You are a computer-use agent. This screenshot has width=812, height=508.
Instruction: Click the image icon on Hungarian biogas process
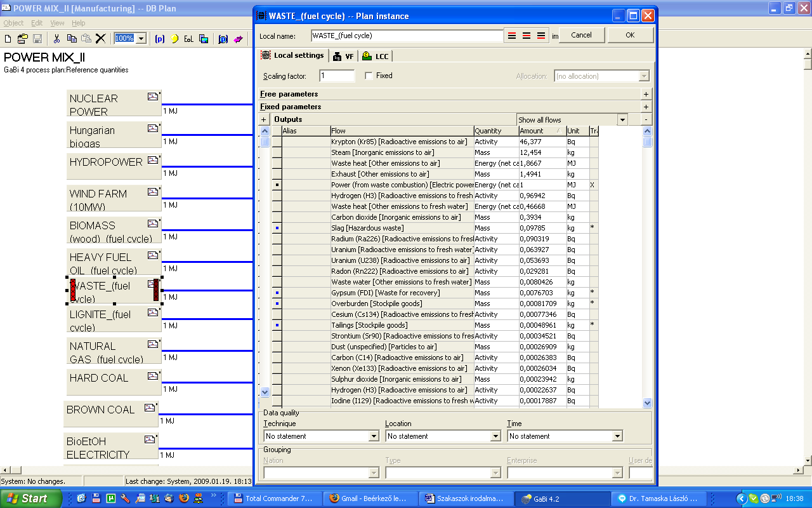click(153, 128)
